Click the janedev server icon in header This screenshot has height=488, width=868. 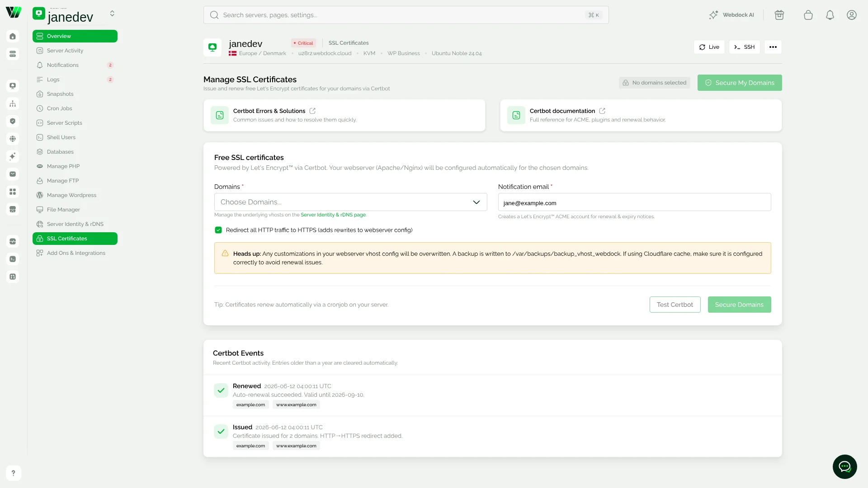point(212,47)
